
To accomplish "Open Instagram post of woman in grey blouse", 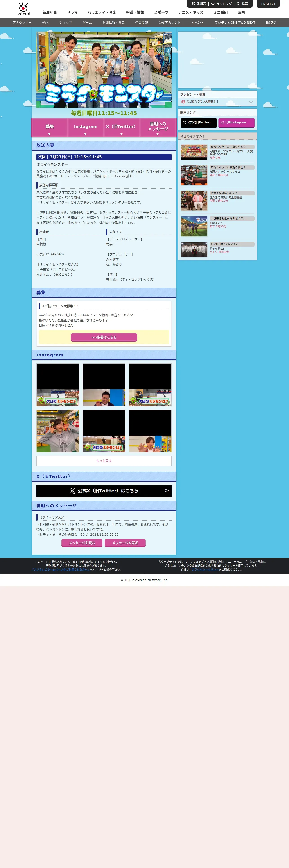I will tap(58, 431).
